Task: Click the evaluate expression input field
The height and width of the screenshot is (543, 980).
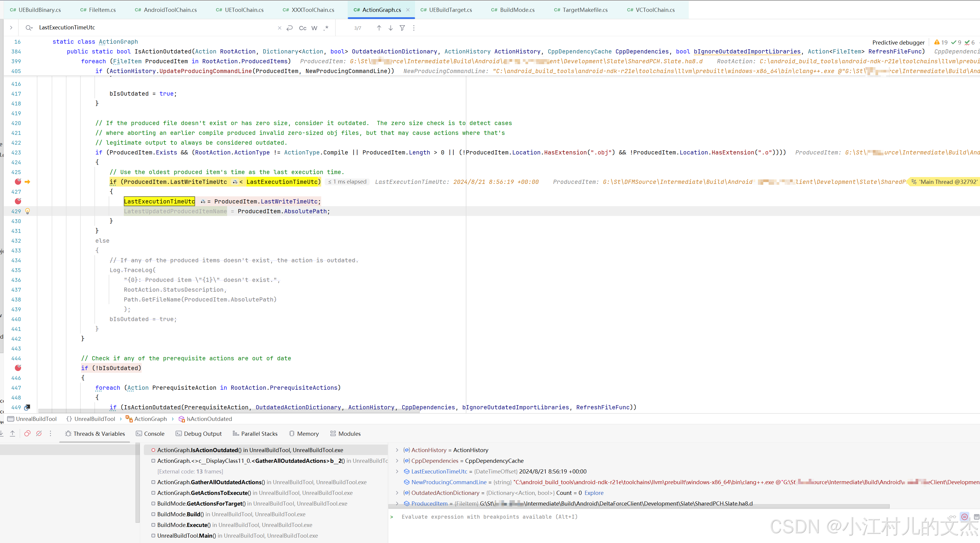Action: [x=489, y=517]
